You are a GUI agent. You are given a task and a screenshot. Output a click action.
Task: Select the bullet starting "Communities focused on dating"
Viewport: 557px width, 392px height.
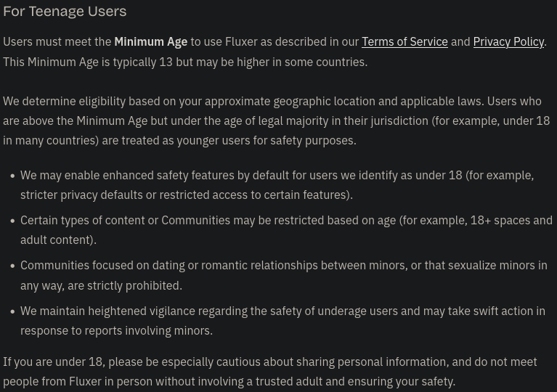coord(283,275)
